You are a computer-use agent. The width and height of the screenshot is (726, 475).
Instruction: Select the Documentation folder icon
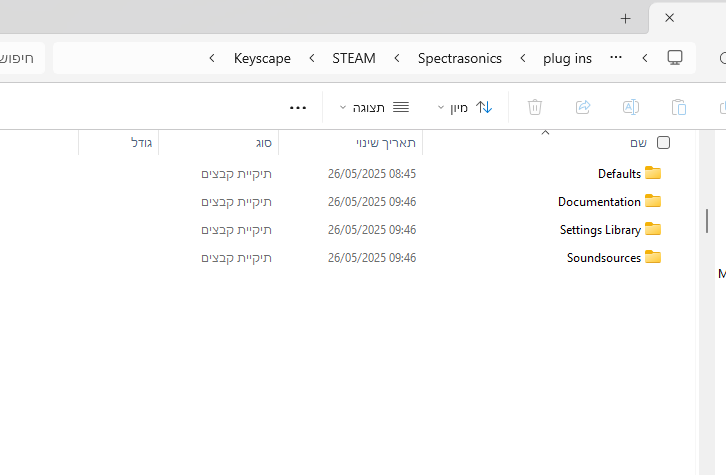click(x=653, y=201)
